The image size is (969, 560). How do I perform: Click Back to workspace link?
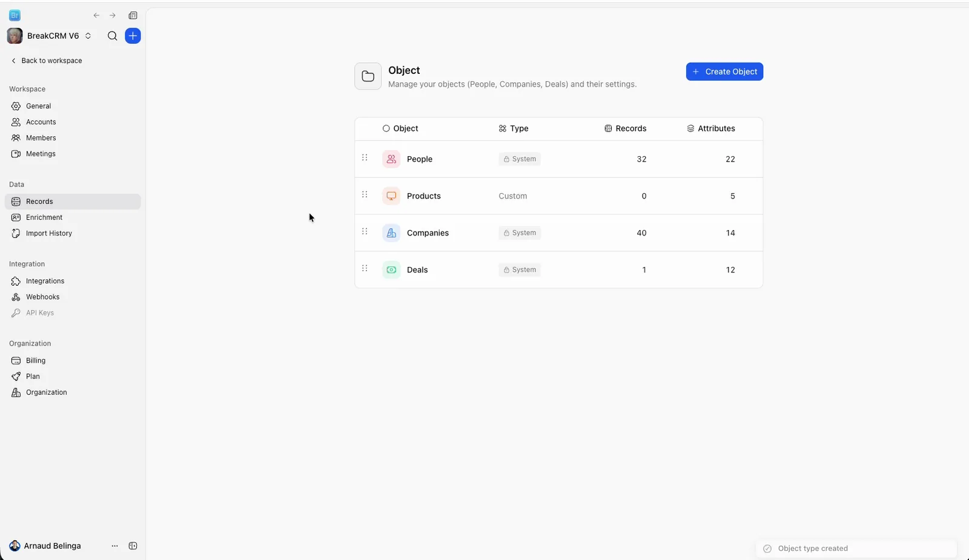pos(47,61)
